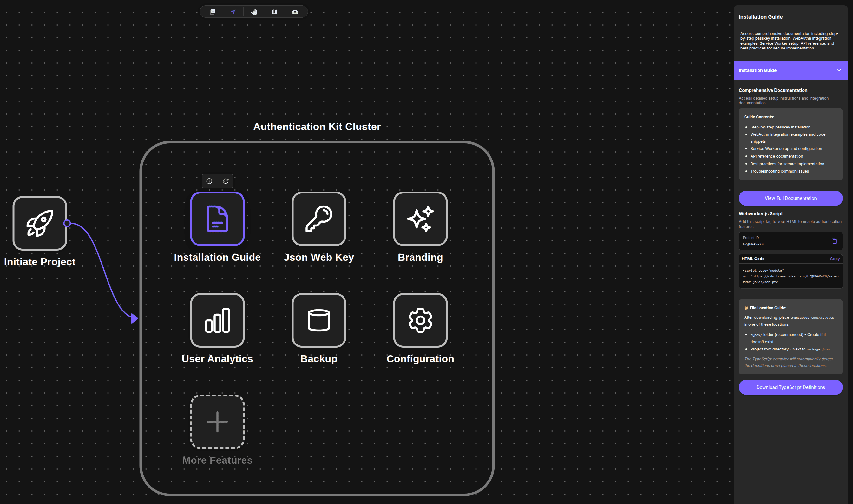853x504 pixels.
Task: Collapse the Installation Guide accordion header
Action: point(781,70)
